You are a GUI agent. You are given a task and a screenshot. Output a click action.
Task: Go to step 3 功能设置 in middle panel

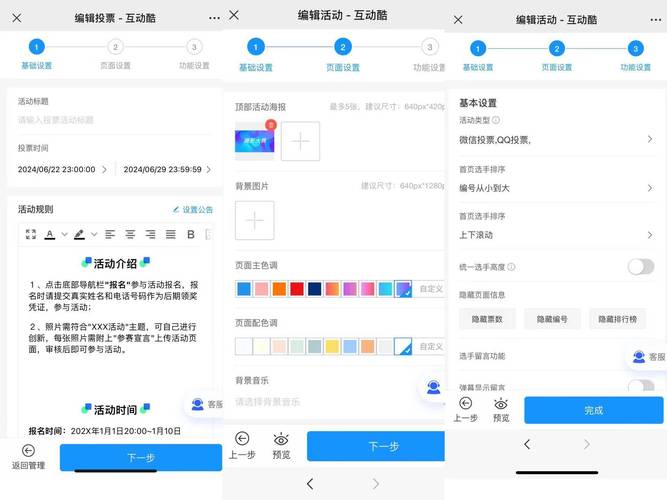[x=430, y=47]
